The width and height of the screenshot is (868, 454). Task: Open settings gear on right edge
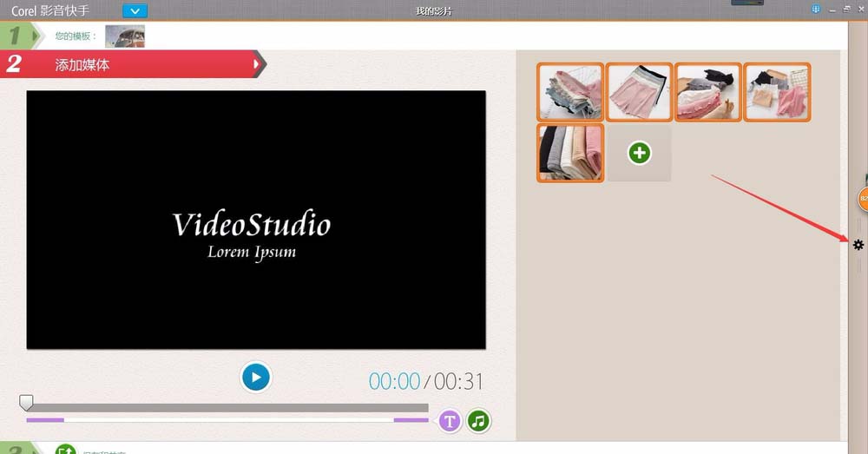858,245
